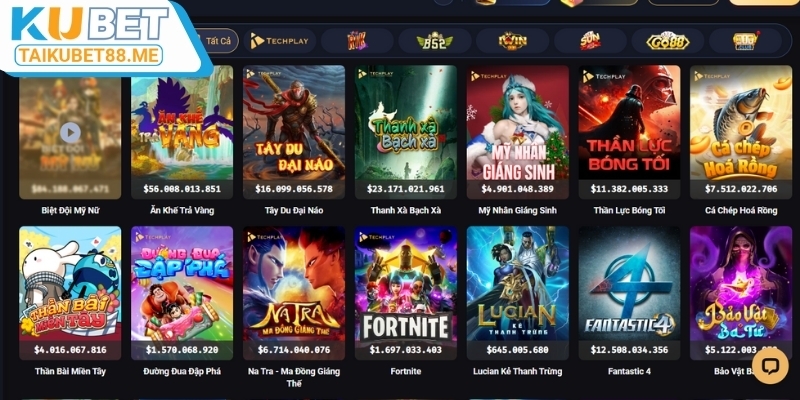
Task: Open the Fantastic 4 game thumbnail
Action: [629, 293]
